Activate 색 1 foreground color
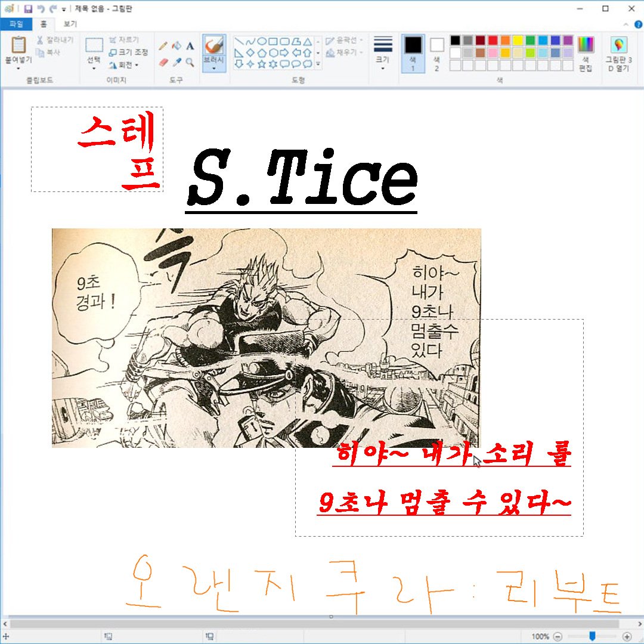The width and height of the screenshot is (644, 644). pyautogui.click(x=413, y=54)
